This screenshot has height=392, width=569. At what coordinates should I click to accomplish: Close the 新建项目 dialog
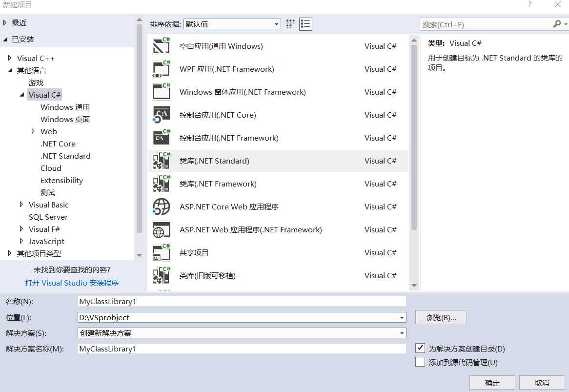click(x=558, y=5)
